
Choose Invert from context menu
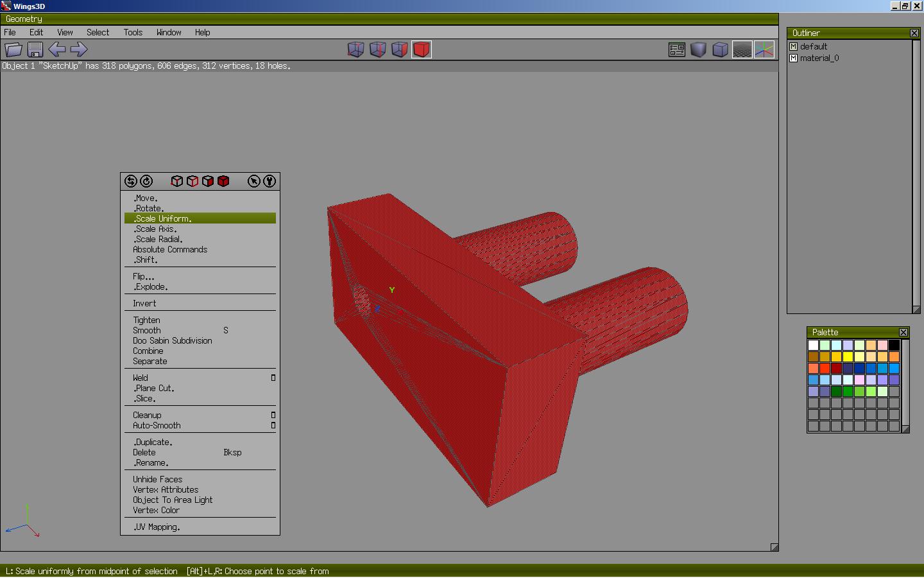200,303
